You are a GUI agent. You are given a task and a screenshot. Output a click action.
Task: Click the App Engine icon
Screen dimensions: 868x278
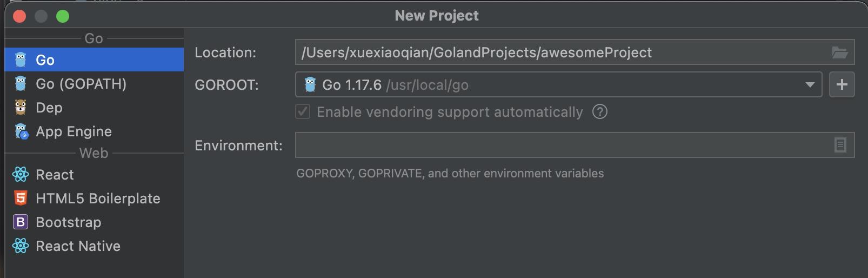click(21, 131)
